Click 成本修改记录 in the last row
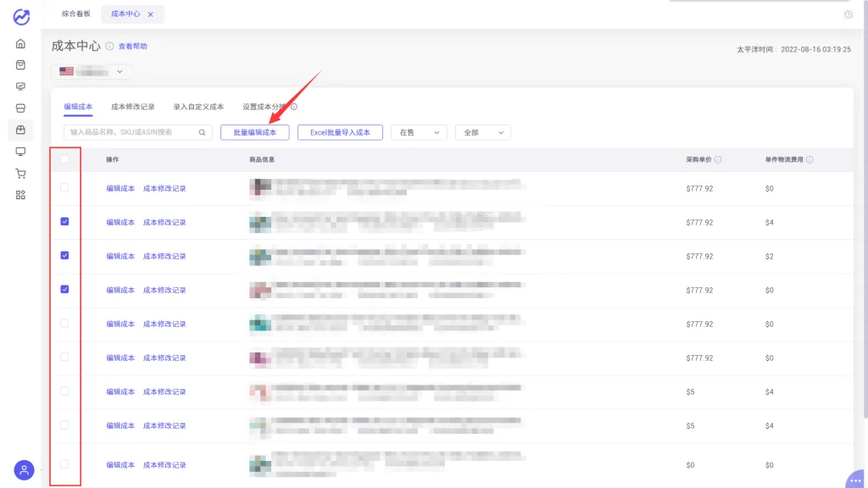Viewport: 868px width, 488px height. [164, 465]
